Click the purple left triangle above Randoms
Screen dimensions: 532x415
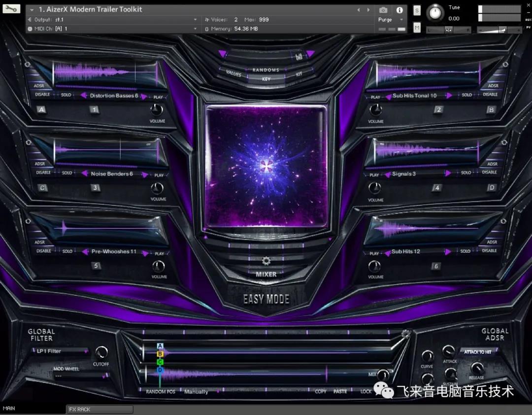coord(222,54)
